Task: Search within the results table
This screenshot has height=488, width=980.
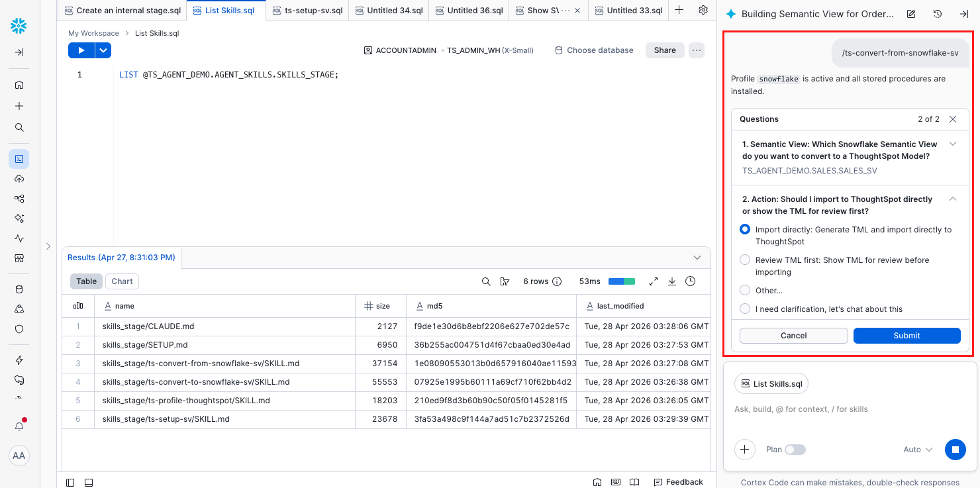Action: coord(486,281)
